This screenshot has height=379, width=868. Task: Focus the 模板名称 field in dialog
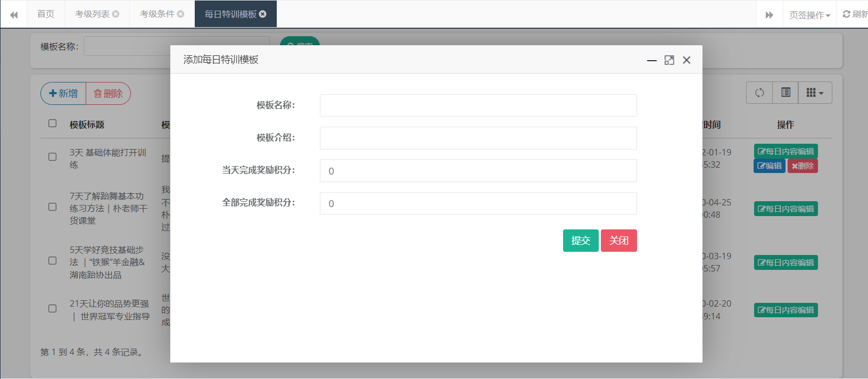[x=478, y=105]
